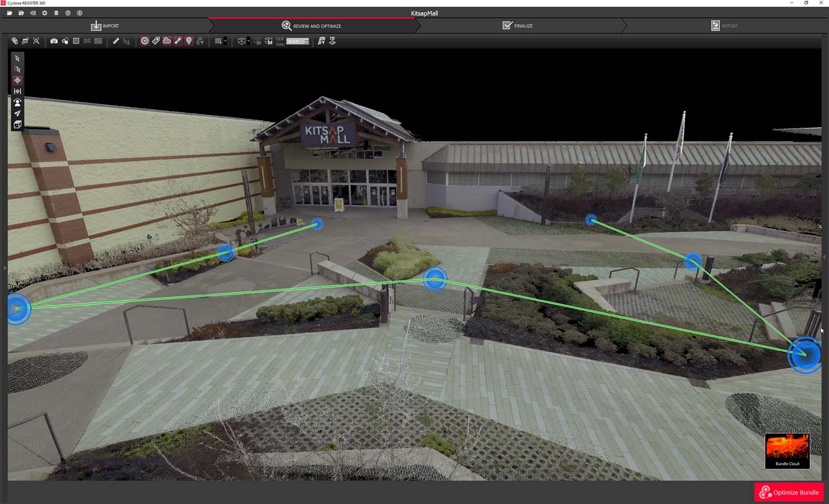
Task: Toggle setup markers visibility circle icon
Action: (x=145, y=41)
